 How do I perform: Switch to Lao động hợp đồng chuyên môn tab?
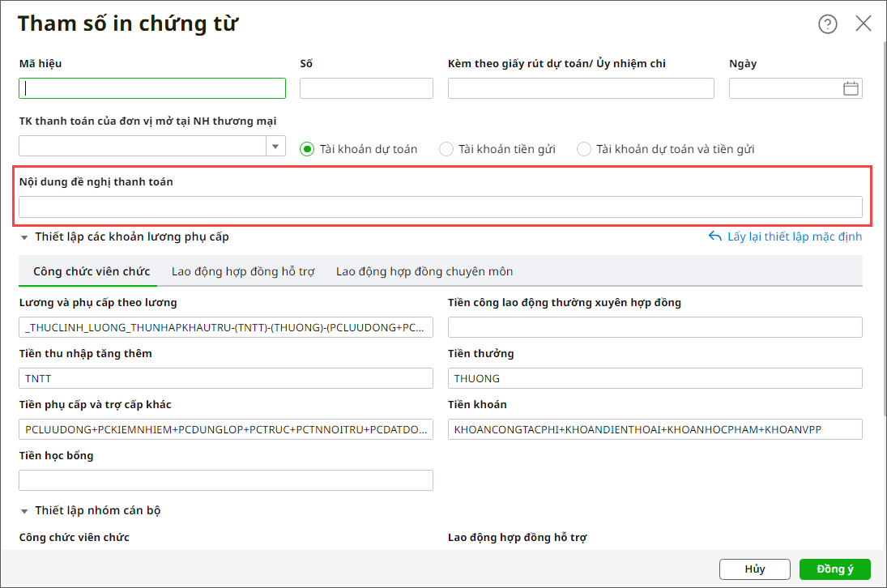pos(424,271)
